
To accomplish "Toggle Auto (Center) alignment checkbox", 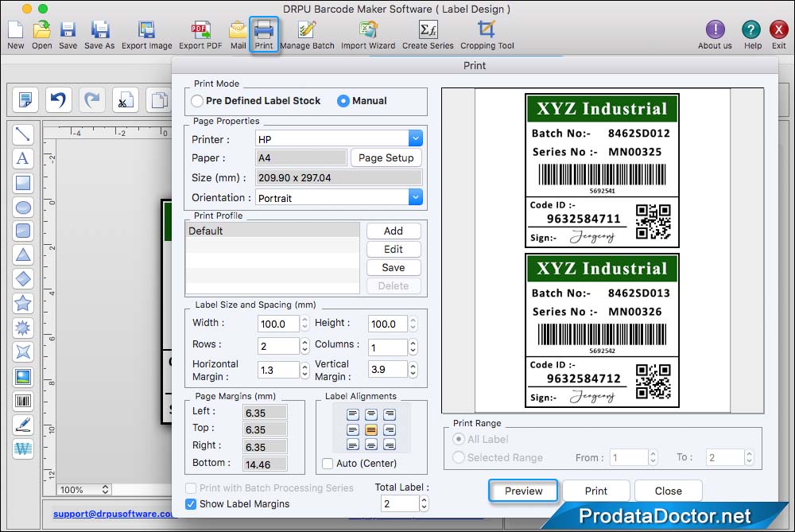I will [328, 464].
